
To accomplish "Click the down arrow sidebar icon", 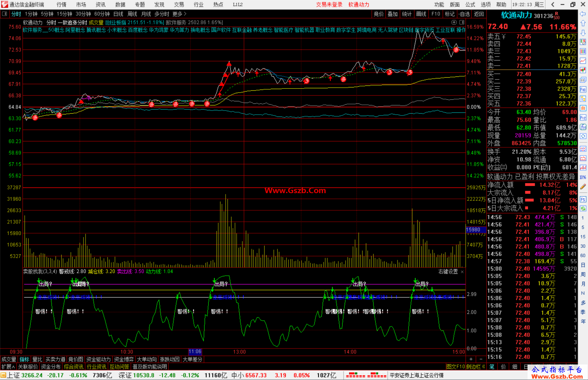I will click(583, 33).
